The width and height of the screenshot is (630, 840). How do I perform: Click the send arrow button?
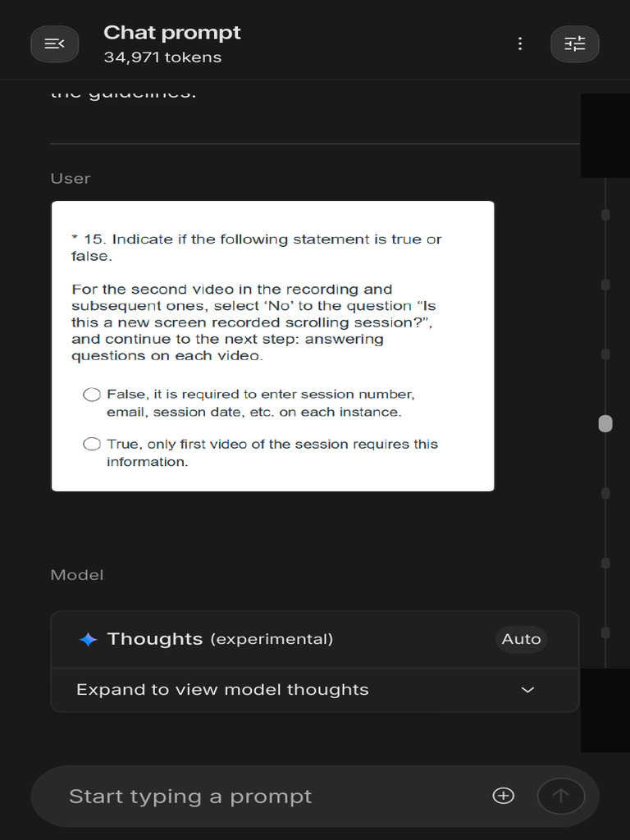click(561, 796)
